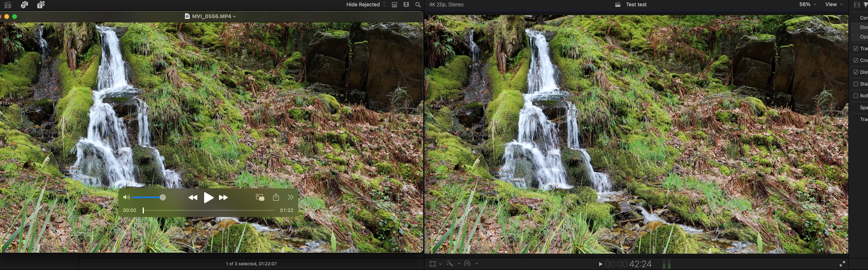The height and width of the screenshot is (270, 868).
Task: Uncheck the Crop checkbox in inspector
Action: click(x=856, y=60)
